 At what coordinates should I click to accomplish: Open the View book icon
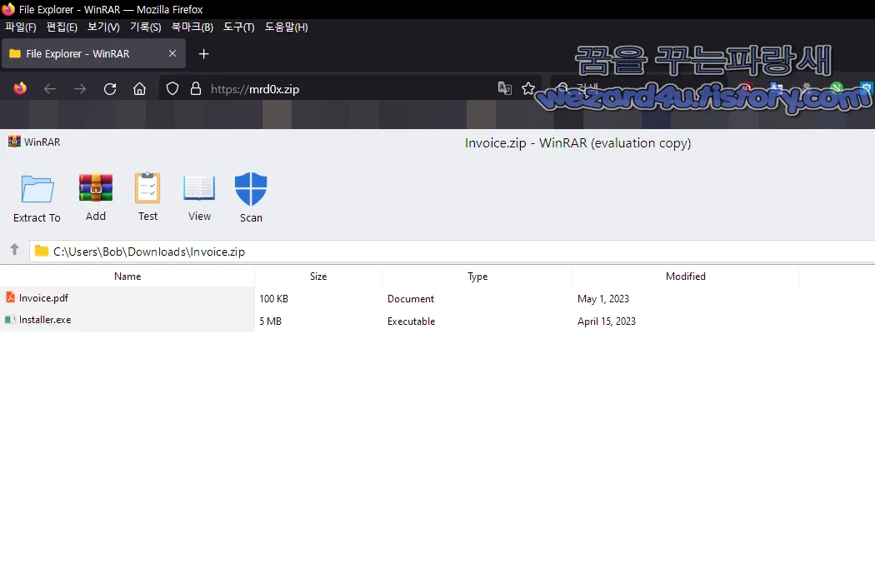[x=199, y=187]
